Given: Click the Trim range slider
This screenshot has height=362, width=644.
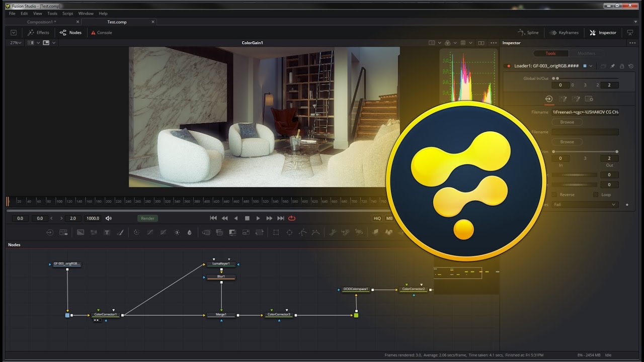Looking at the screenshot, I should [x=585, y=151].
